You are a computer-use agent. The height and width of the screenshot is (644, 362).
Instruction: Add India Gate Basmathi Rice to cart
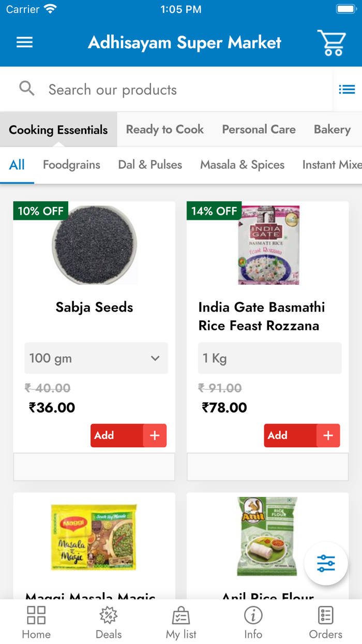coord(301,435)
